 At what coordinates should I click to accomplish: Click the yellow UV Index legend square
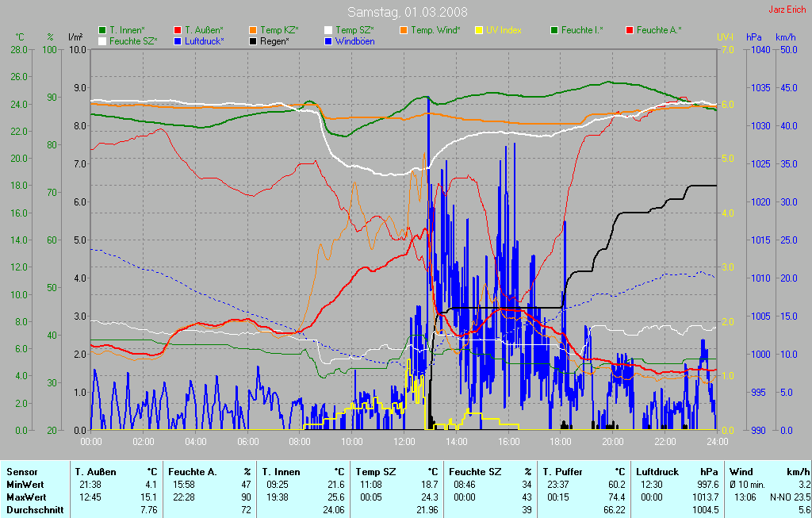point(479,30)
